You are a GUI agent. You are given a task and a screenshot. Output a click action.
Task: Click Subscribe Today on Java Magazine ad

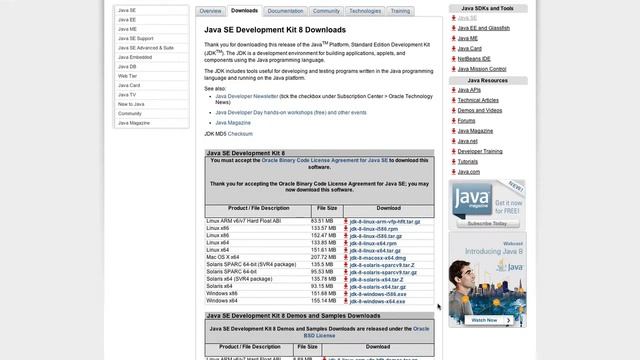coord(487,224)
